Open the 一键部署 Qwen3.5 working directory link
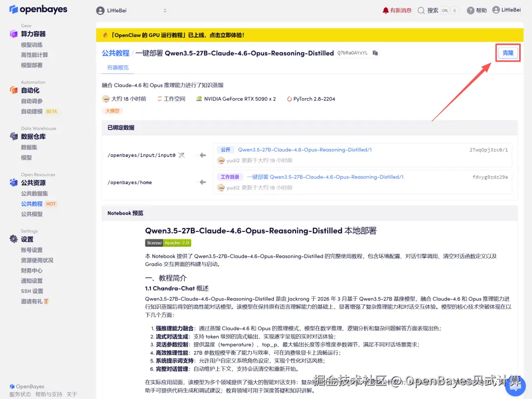 pos(325,177)
